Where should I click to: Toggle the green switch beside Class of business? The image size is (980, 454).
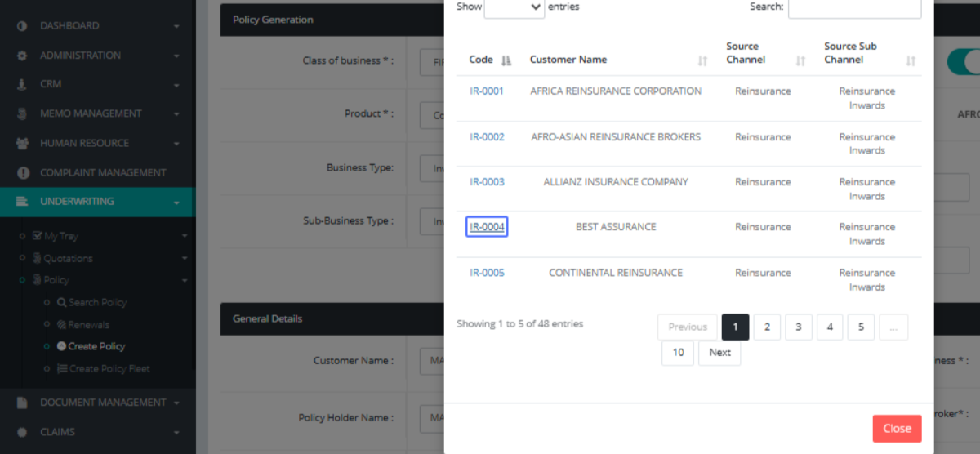click(964, 61)
